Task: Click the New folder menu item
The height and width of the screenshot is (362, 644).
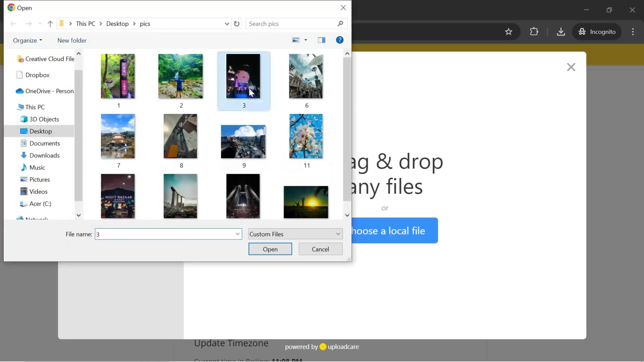Action: coord(72,40)
